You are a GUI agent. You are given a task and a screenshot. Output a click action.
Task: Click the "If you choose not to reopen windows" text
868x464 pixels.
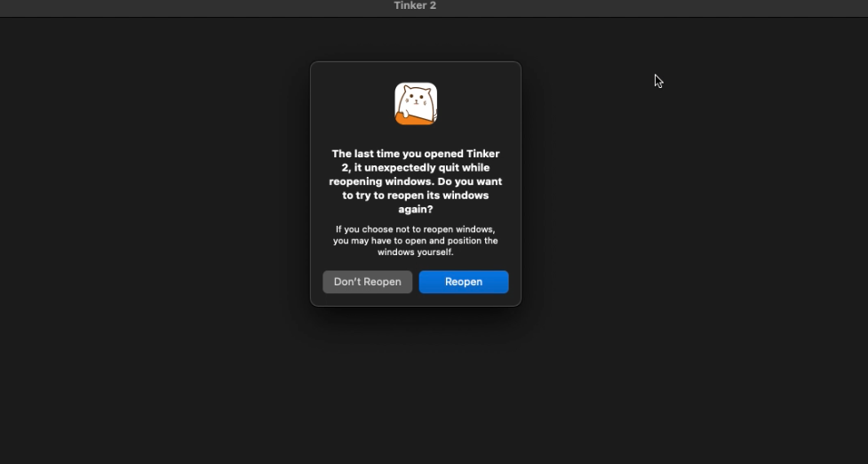[x=416, y=240]
